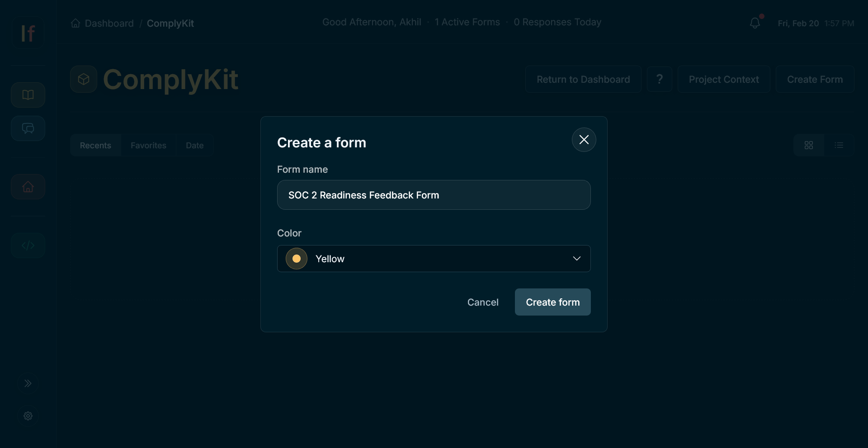Select the Date tab
868x448 pixels.
pos(194,145)
